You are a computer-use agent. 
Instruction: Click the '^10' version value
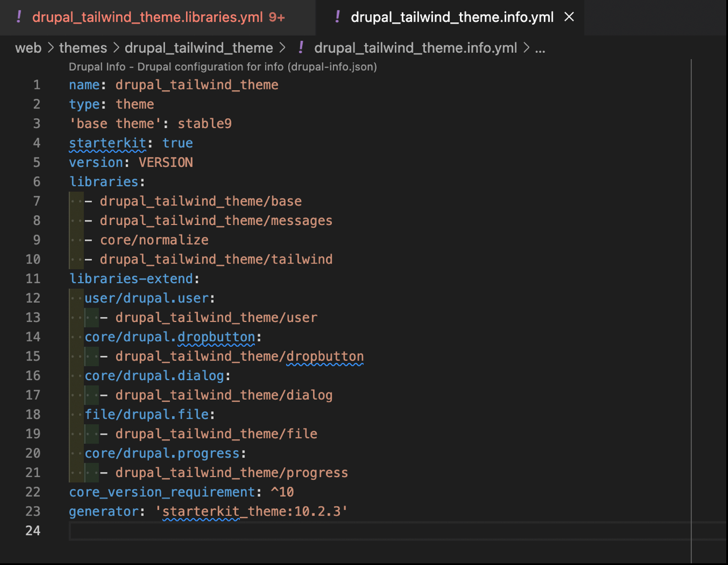coord(282,492)
